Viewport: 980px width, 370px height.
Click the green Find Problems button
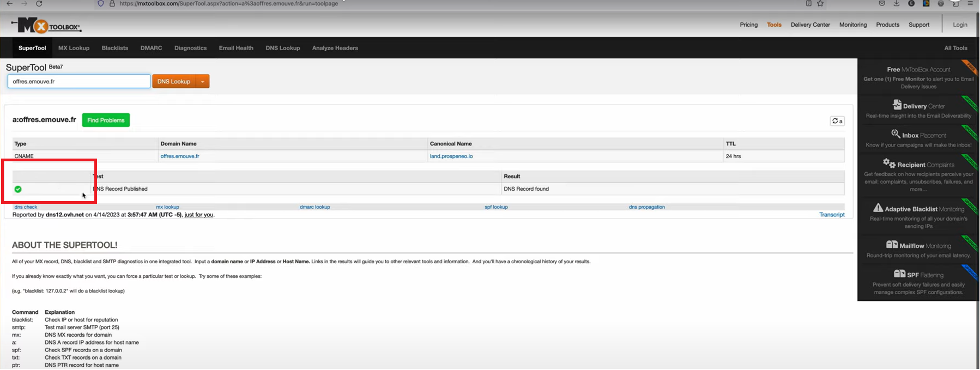(x=106, y=120)
